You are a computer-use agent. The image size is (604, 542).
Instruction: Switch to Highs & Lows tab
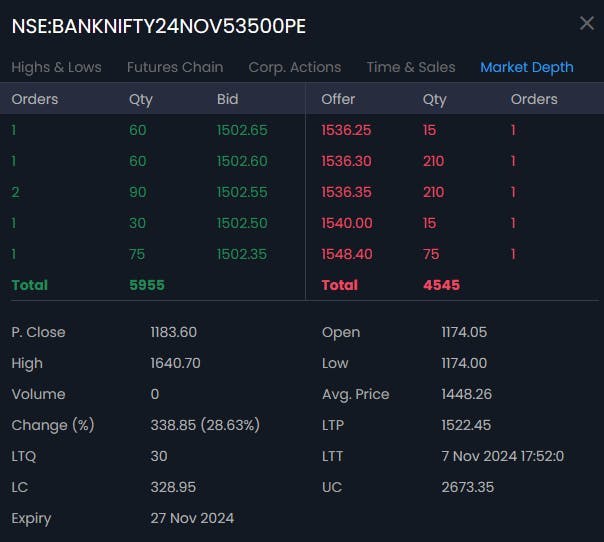(57, 67)
